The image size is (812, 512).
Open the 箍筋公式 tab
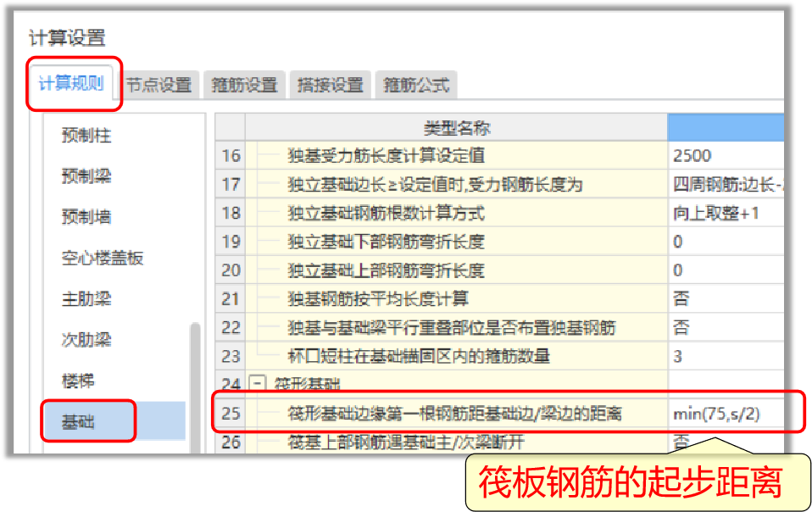416,85
